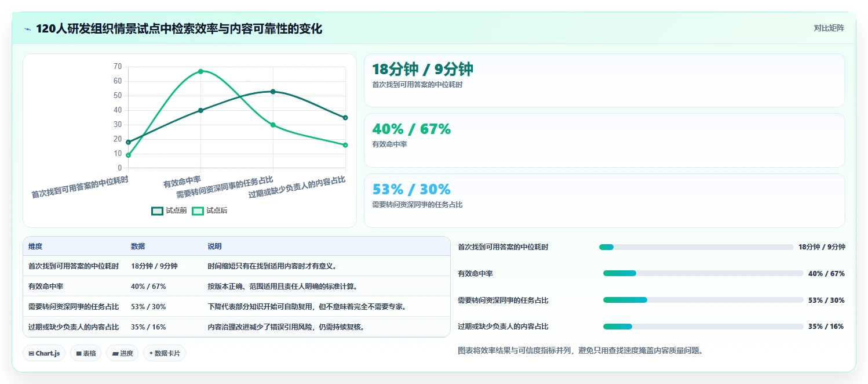
Task: Click the description starting 下降代表部分知识
Action: [307, 307]
